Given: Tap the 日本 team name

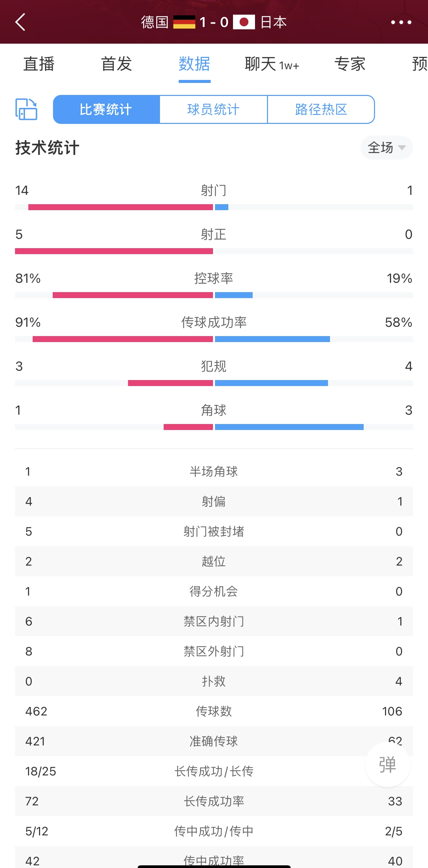Looking at the screenshot, I should (x=274, y=22).
